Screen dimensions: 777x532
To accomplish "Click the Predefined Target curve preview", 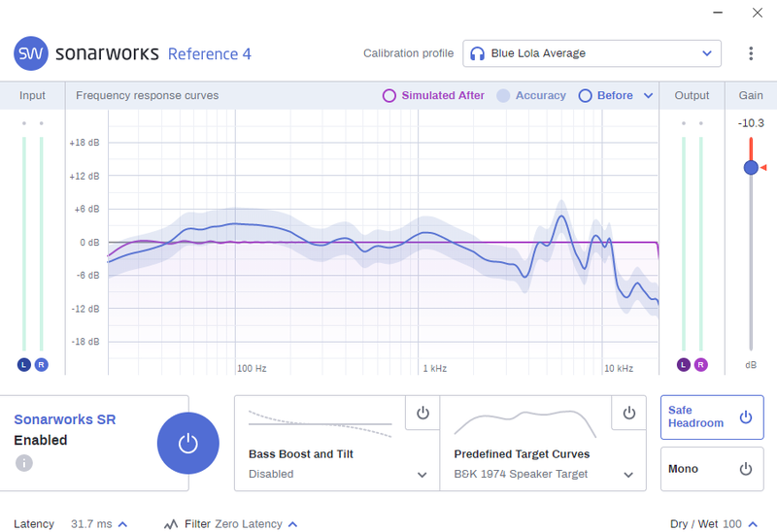I will [x=525, y=424].
